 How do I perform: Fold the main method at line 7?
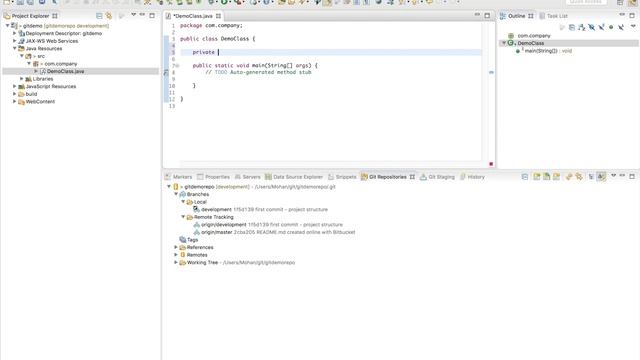(x=177, y=66)
